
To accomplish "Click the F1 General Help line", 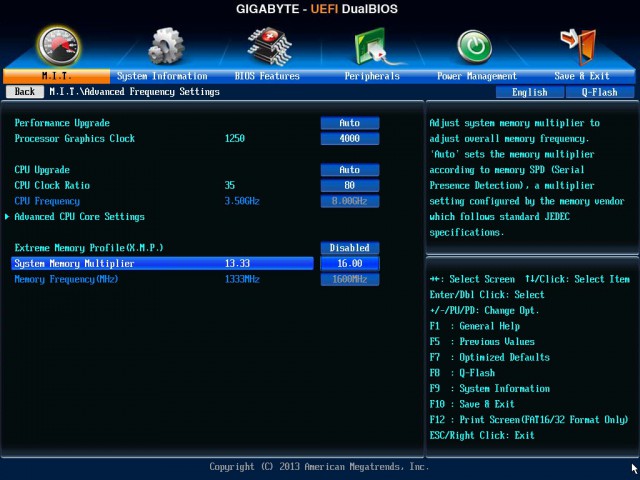I will [475, 326].
